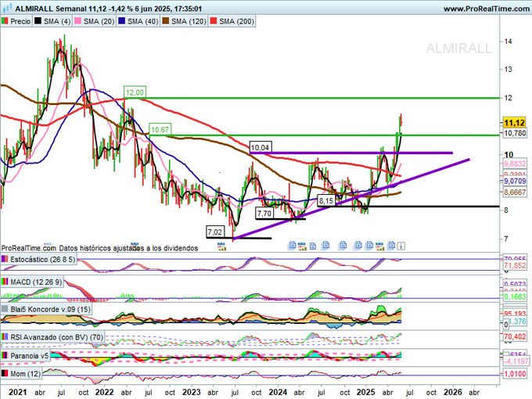Click the 10,780 price tag on axis
Image resolution: width=532 pixels, height=399 pixels.
pos(515,133)
